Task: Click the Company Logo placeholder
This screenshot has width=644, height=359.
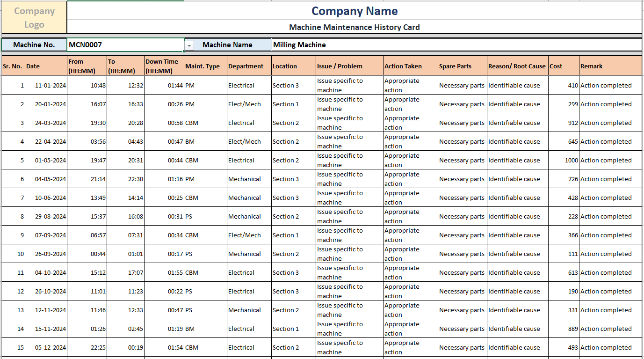Action: point(33,17)
